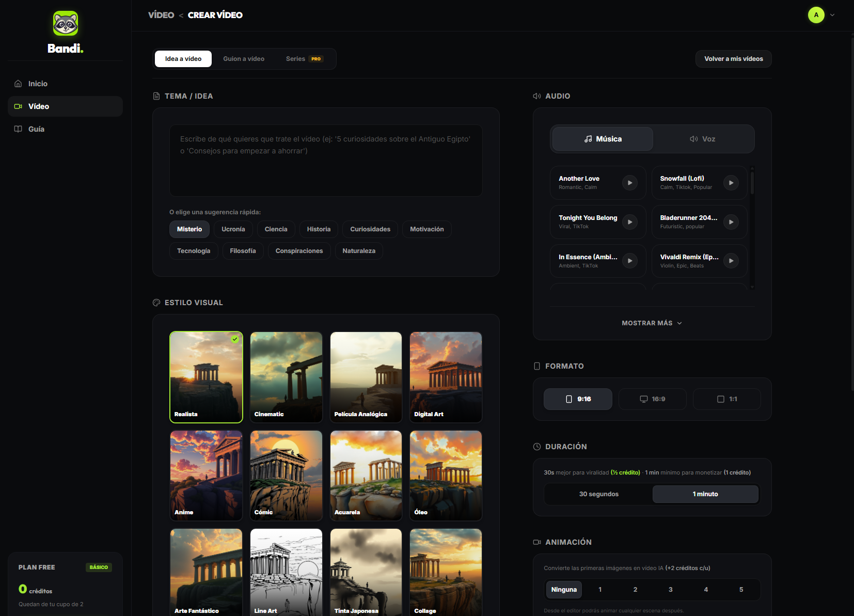854x616 pixels.
Task: Select the Anime visual style
Action: (207, 476)
